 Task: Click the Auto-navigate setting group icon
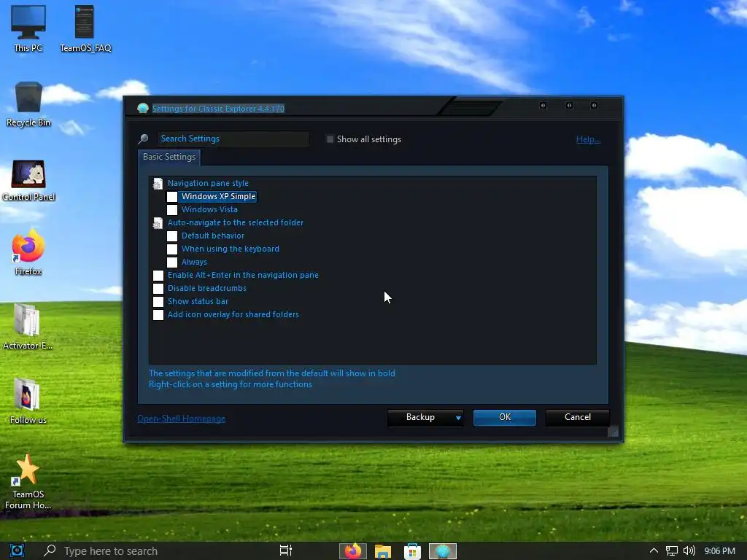[x=158, y=223]
